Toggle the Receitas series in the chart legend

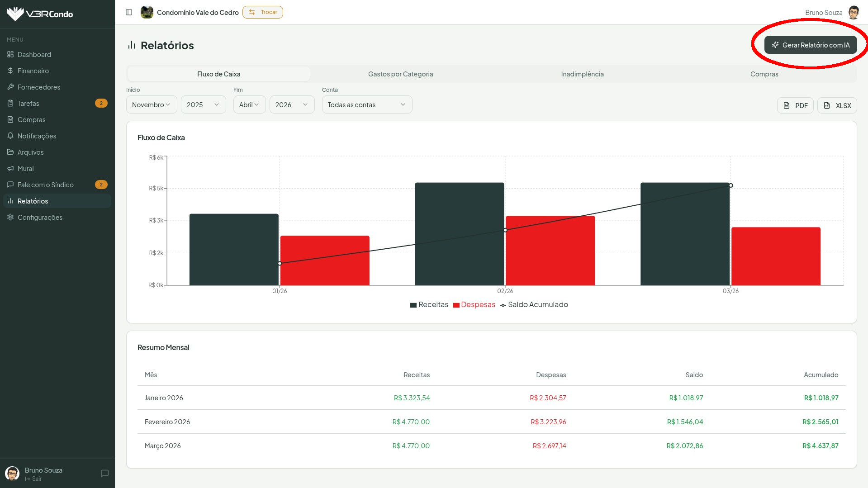429,305
